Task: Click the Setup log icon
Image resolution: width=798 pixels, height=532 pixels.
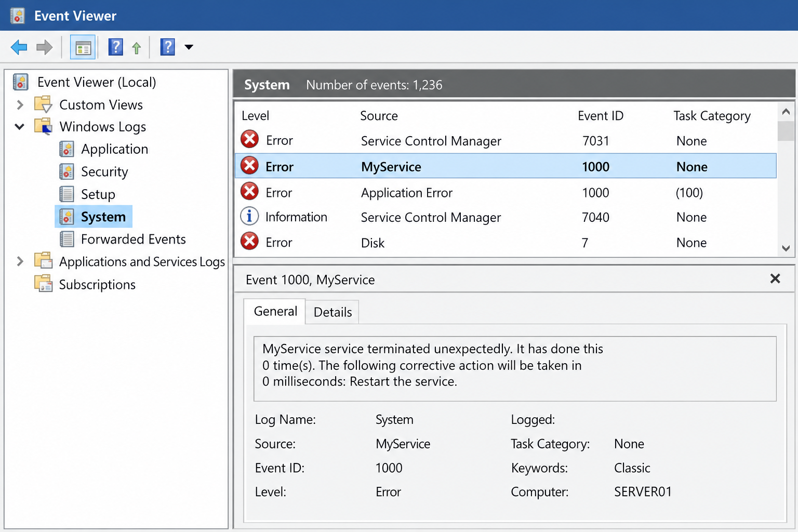Action: point(66,194)
